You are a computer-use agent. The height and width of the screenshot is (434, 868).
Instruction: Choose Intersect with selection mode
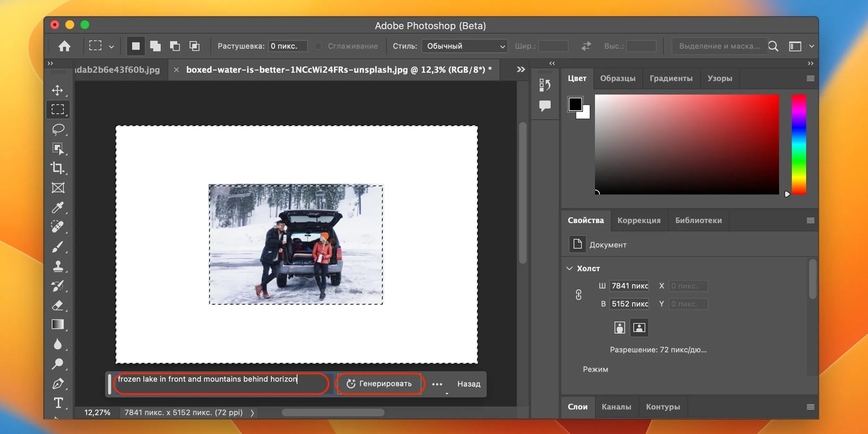(x=194, y=46)
